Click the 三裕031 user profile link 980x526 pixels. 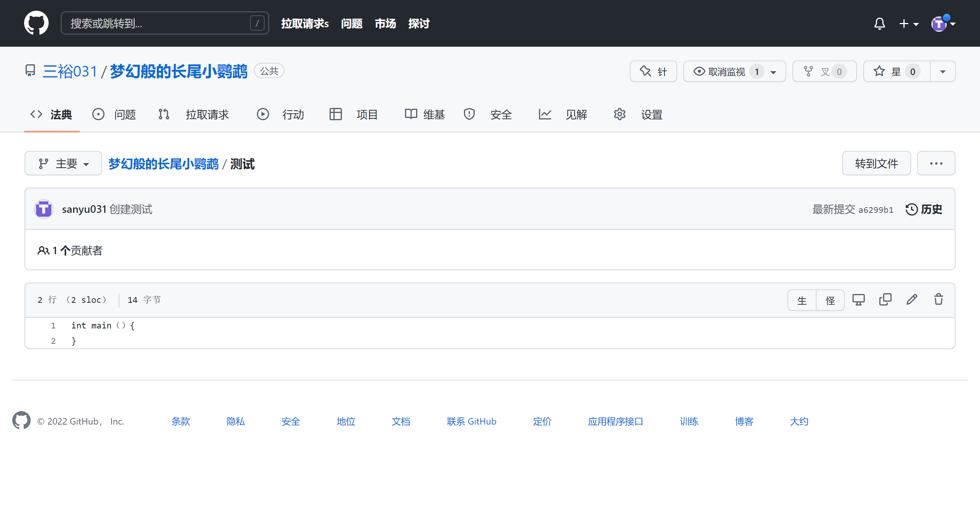(x=69, y=72)
